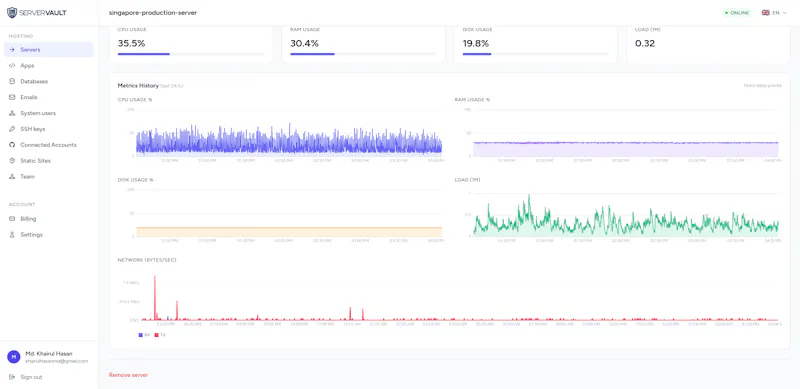Click the RAM usage progress bar

pyautogui.click(x=363, y=54)
